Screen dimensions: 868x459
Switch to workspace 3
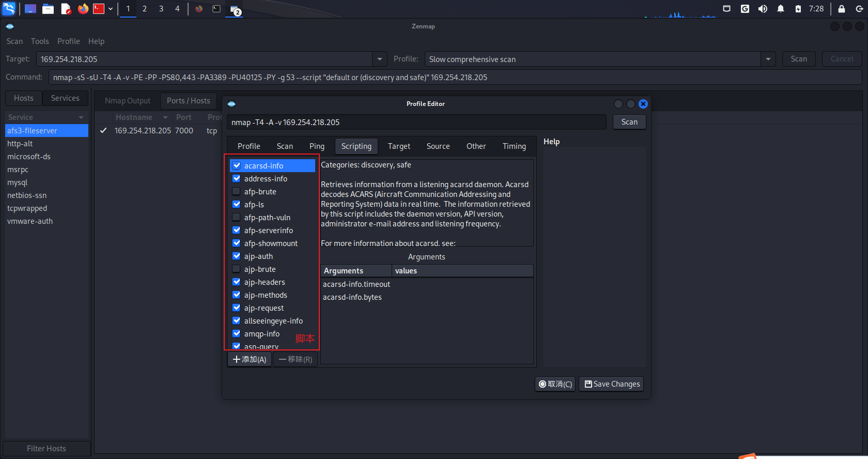click(x=161, y=9)
